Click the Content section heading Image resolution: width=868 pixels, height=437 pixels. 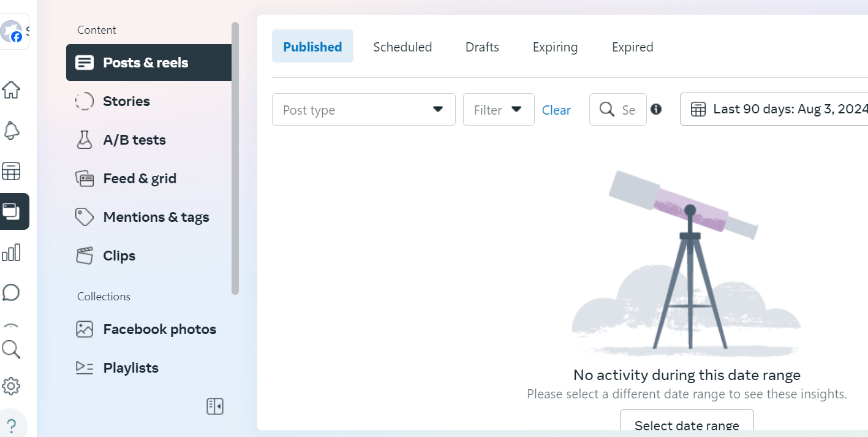[96, 30]
